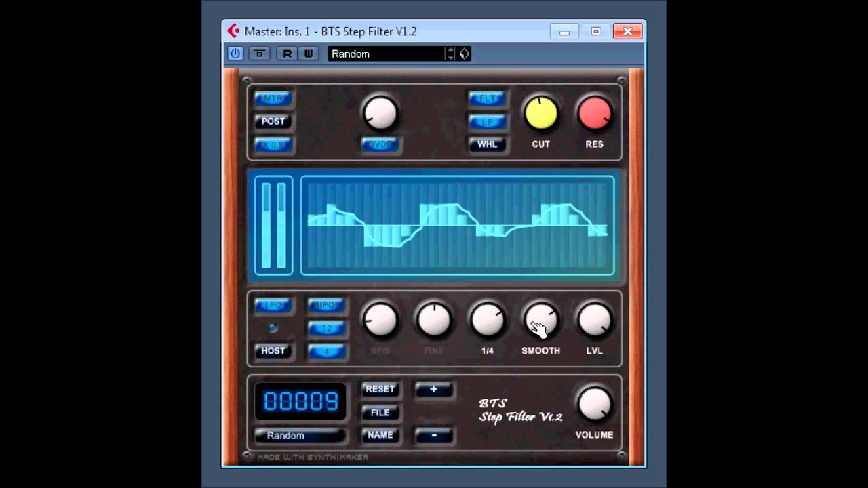
Task: Switch the LP filter type button
Action: (488, 121)
